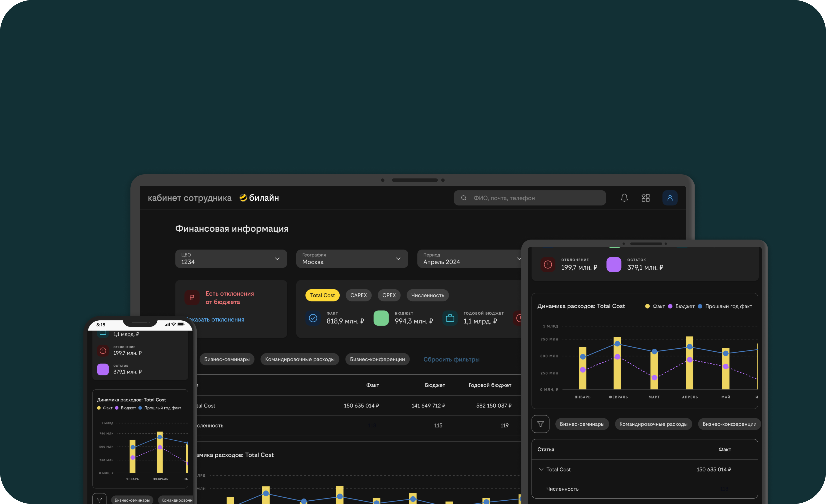
Task: Click Февраль bar on tablet chart
Action: coord(617,363)
